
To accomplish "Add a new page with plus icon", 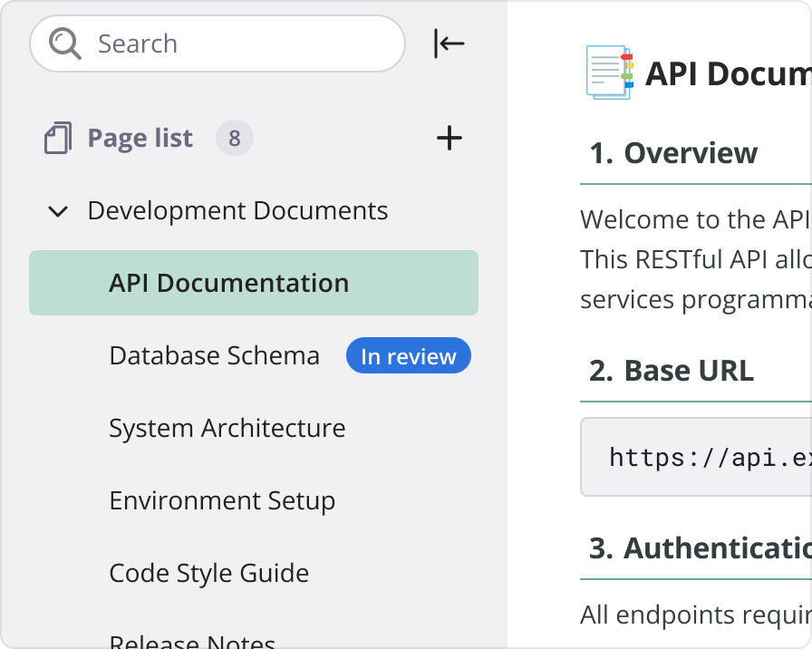I will [449, 138].
